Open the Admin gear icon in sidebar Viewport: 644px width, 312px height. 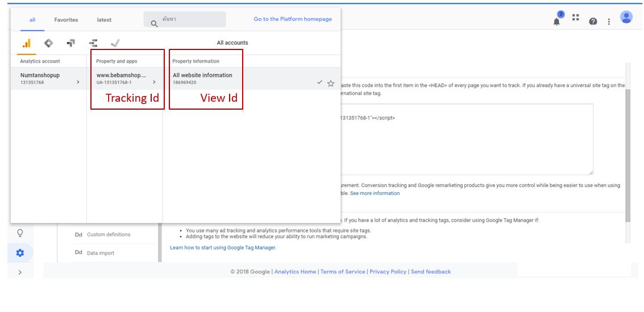[20, 253]
